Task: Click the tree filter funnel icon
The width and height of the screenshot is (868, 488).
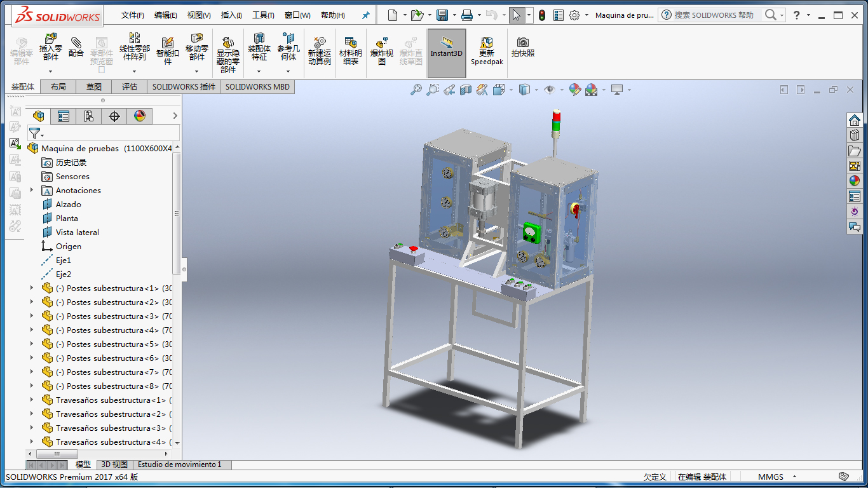Action: [34, 133]
